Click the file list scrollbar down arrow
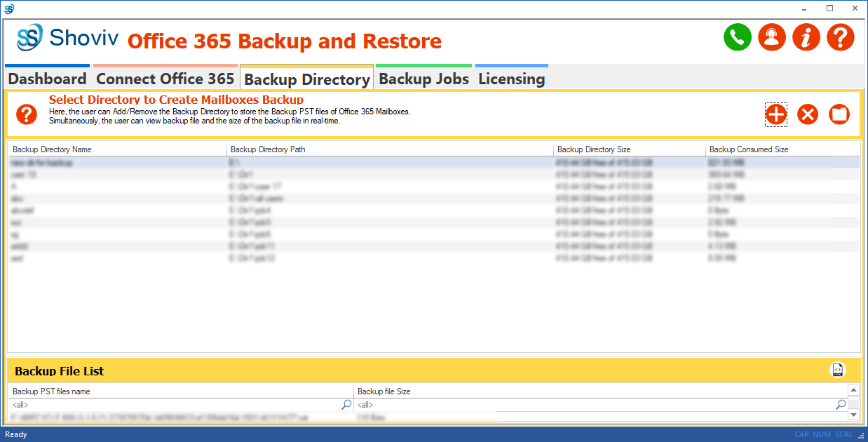 pyautogui.click(x=853, y=415)
